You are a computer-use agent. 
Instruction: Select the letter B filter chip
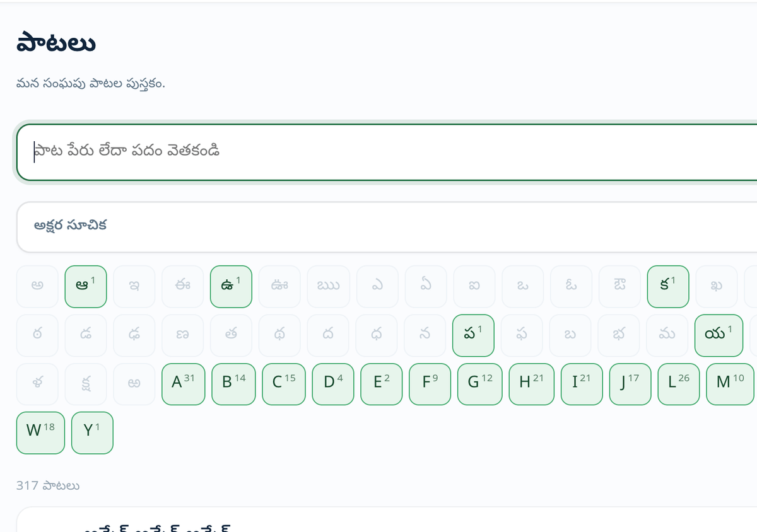(x=233, y=384)
